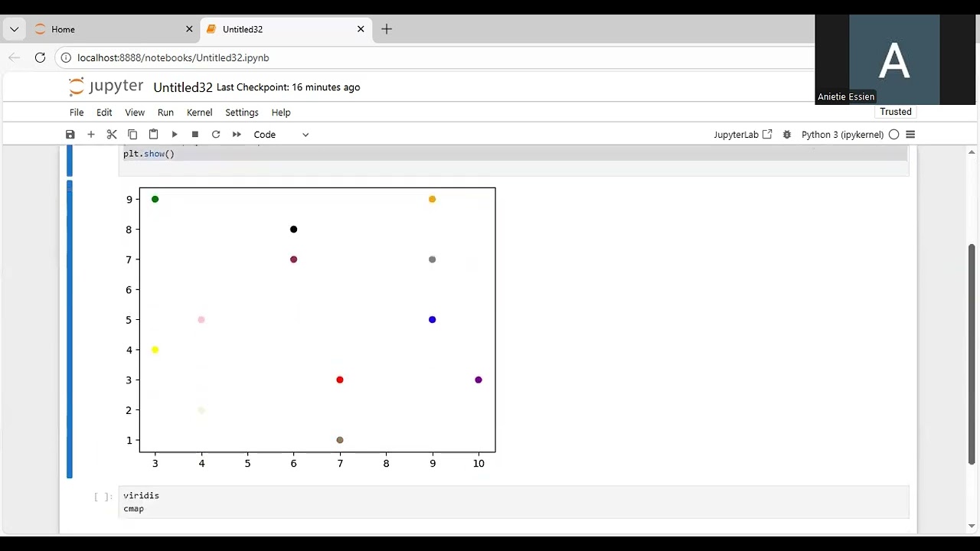Image resolution: width=980 pixels, height=551 pixels.
Task: View site information icon in address bar
Action: point(67,57)
